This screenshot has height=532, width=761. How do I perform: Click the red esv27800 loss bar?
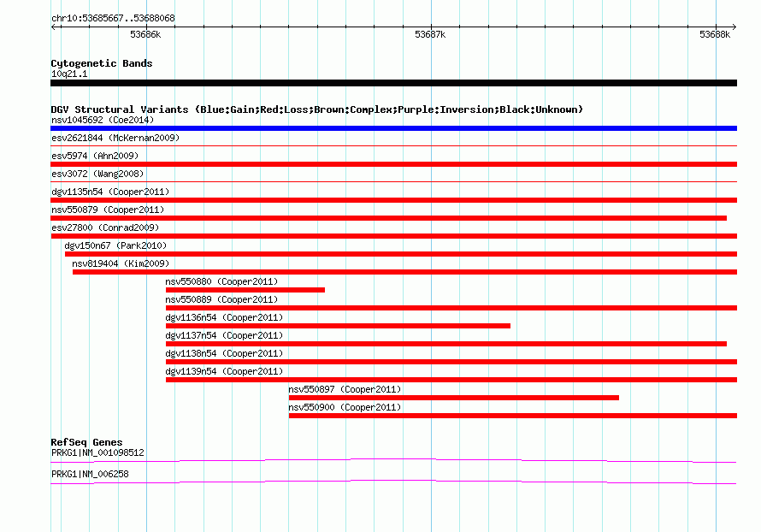click(x=393, y=236)
